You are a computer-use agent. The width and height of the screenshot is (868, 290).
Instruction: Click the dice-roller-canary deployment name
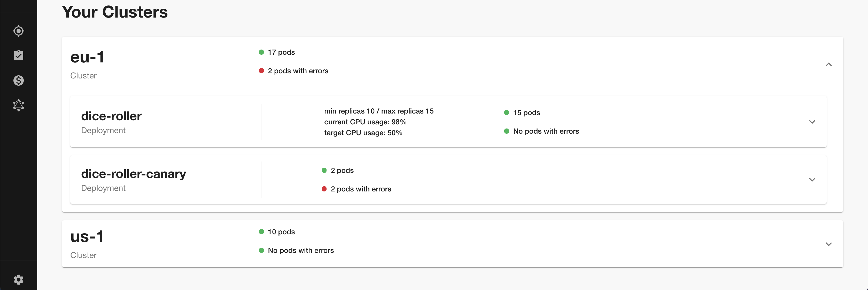coord(134,174)
